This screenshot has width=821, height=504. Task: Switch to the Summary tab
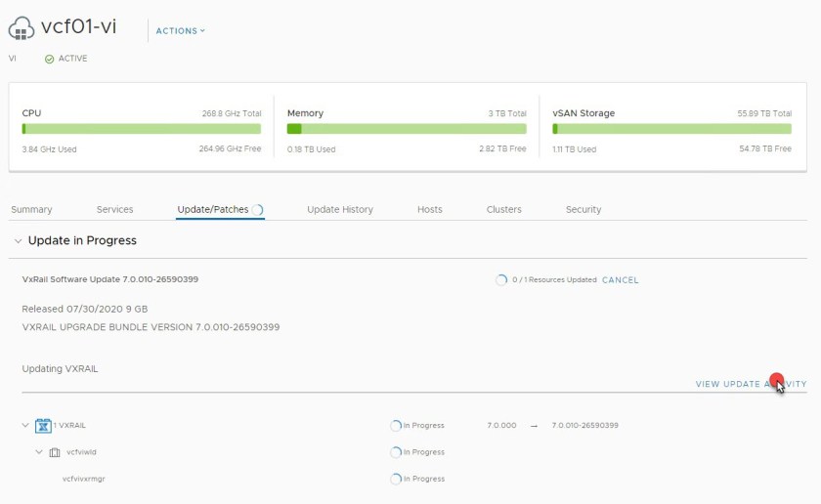tap(31, 210)
